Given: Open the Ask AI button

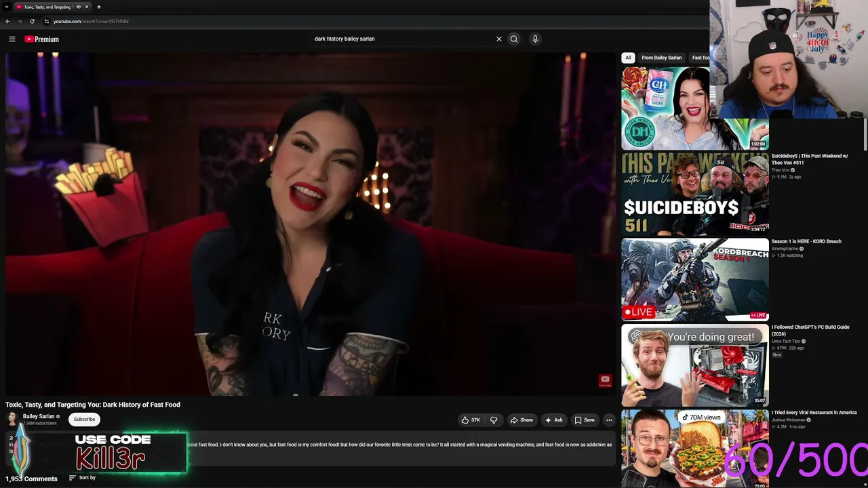Looking at the screenshot, I should click(554, 420).
